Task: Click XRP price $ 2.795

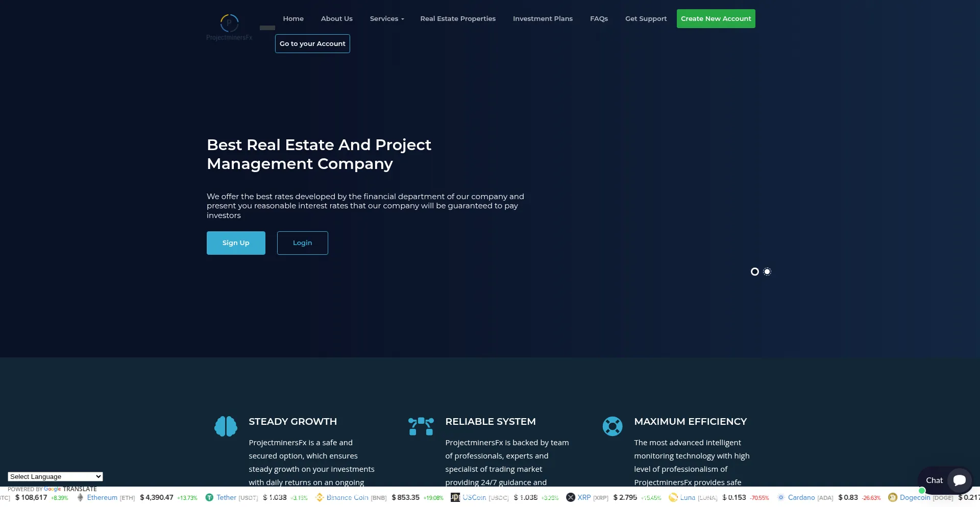Action: [625, 497]
